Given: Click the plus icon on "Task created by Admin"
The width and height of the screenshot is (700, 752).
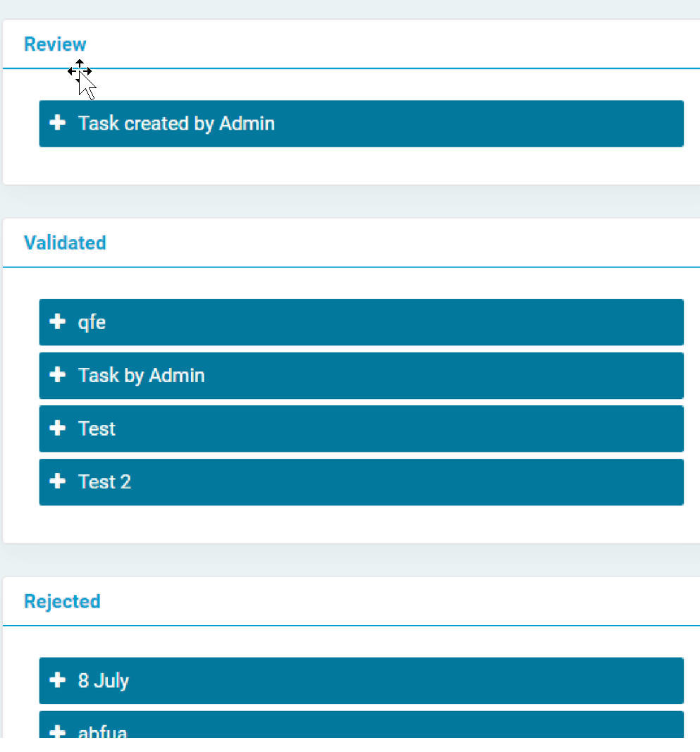Looking at the screenshot, I should 58,123.
